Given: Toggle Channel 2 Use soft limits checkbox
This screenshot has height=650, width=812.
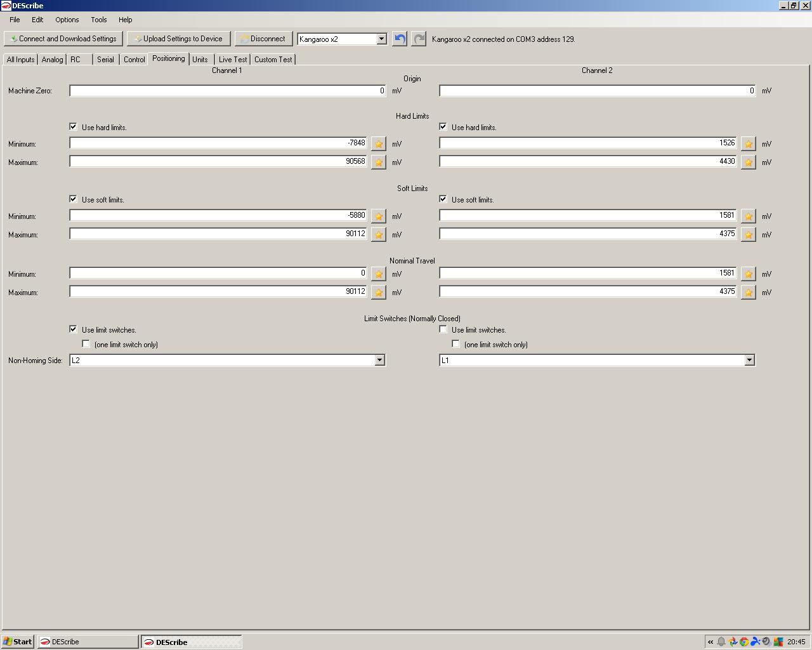Looking at the screenshot, I should coord(443,199).
